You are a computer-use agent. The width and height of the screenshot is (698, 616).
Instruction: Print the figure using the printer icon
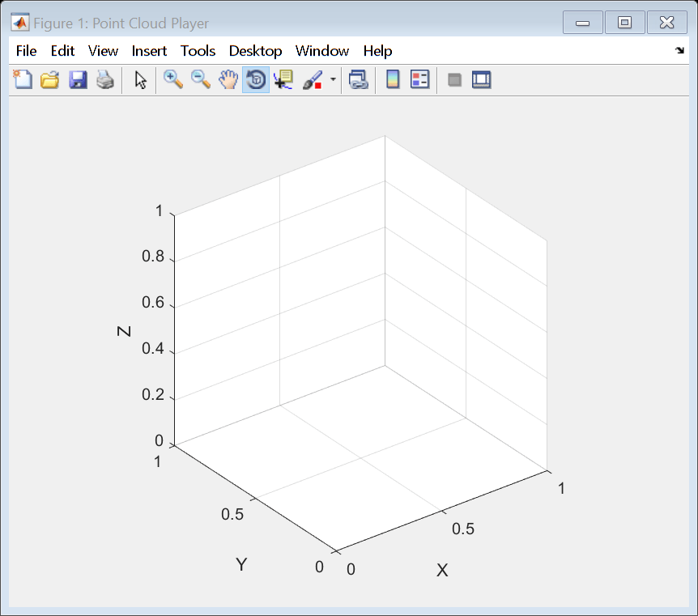pos(105,80)
